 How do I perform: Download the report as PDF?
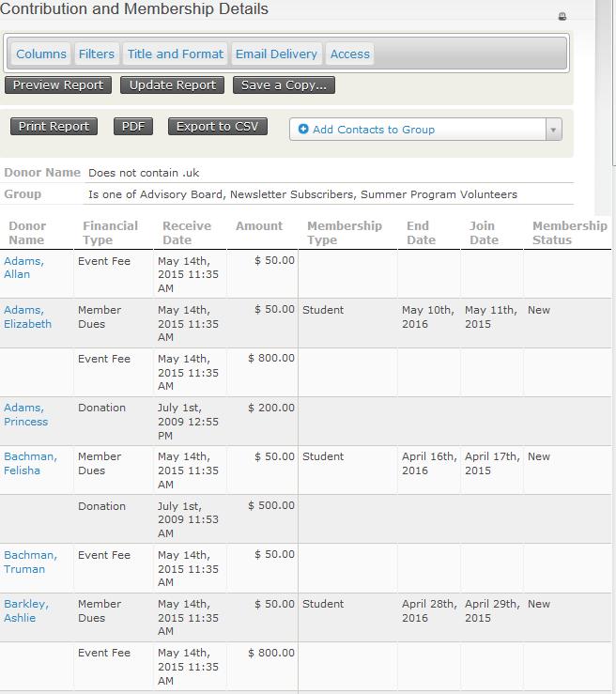pos(132,127)
